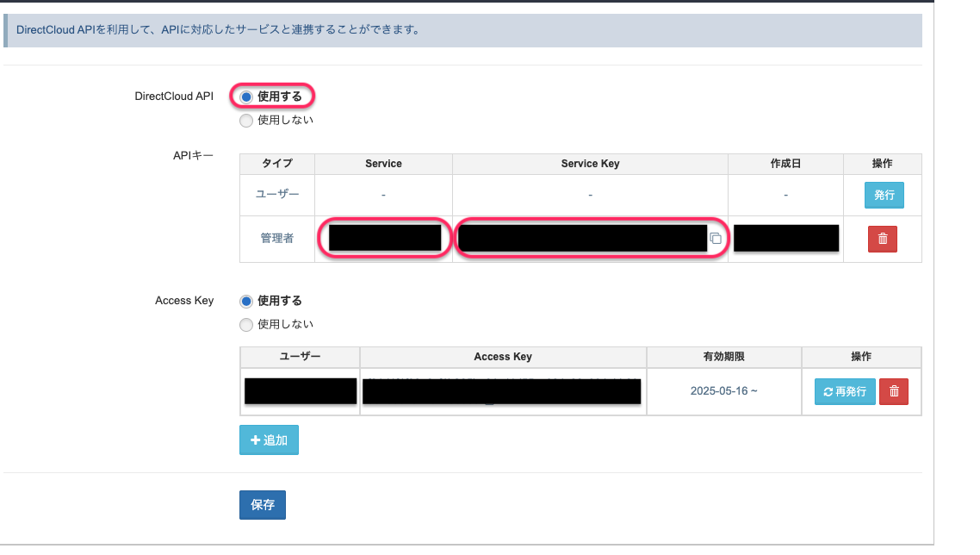Select Access Key 使用しない radio button
The width and height of the screenshot is (980, 555).
click(x=246, y=325)
